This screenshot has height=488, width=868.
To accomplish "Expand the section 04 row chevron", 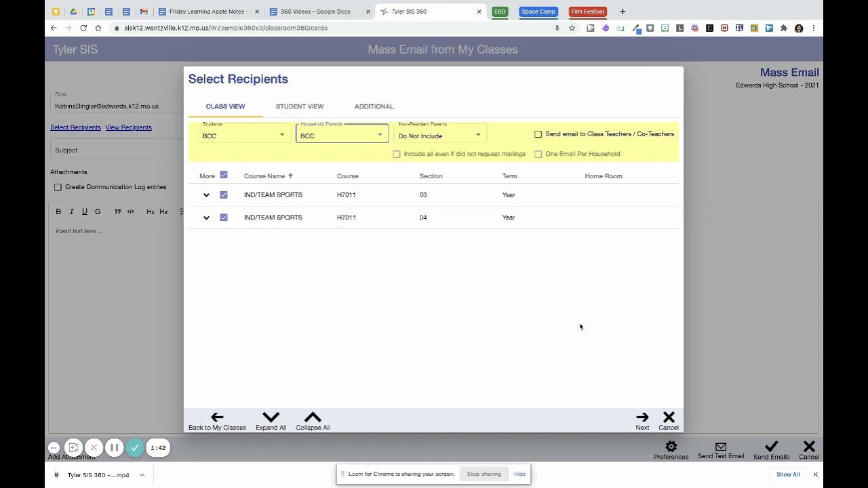I will coord(206,218).
